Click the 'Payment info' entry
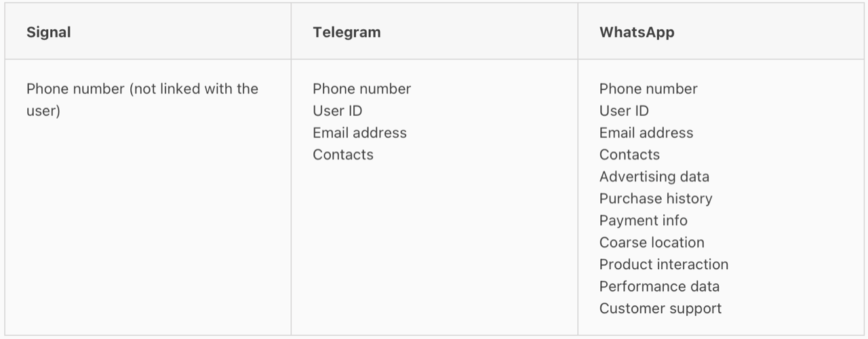The width and height of the screenshot is (868, 339). (643, 220)
